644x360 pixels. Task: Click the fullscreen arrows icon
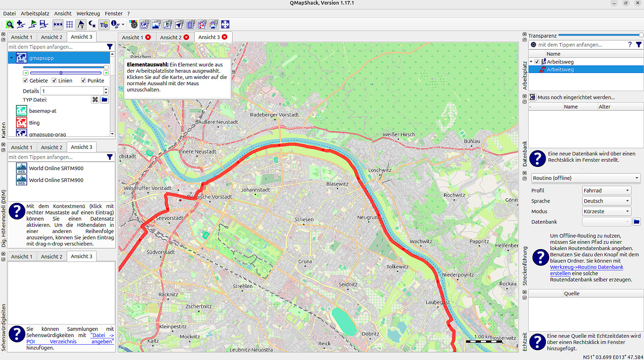click(225, 25)
